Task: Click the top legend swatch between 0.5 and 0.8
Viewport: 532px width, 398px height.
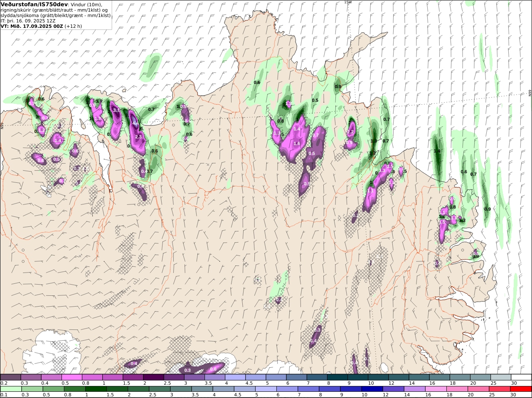Action: (x=71, y=377)
